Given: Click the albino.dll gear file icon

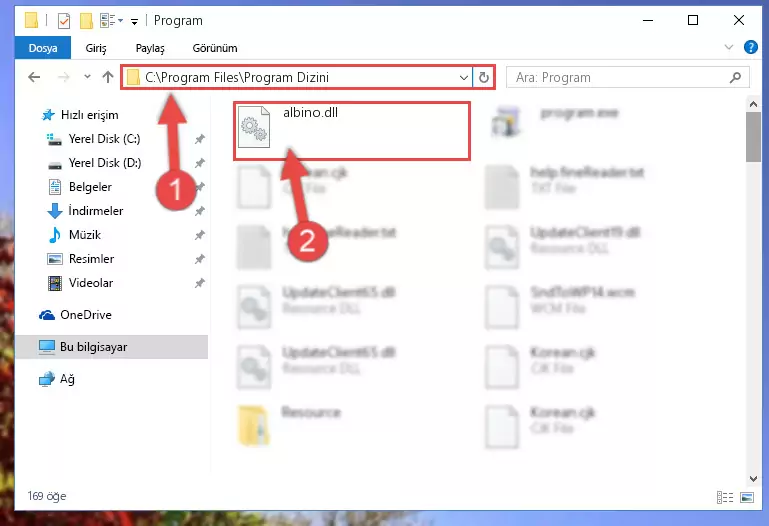Looking at the screenshot, I should (x=254, y=126).
